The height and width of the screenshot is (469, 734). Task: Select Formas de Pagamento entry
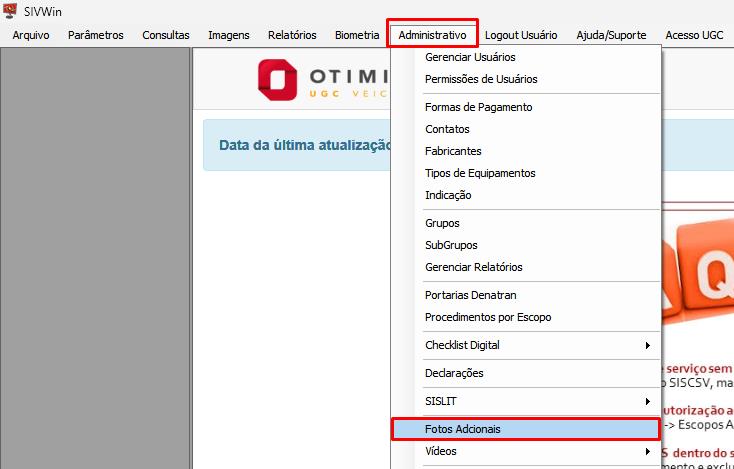[478, 107]
